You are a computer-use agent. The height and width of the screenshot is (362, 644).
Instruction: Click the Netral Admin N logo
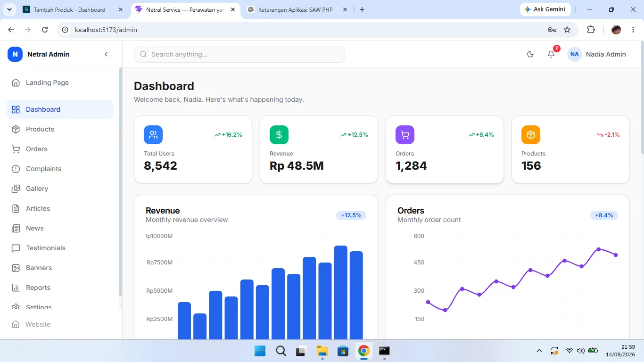coord(15,54)
